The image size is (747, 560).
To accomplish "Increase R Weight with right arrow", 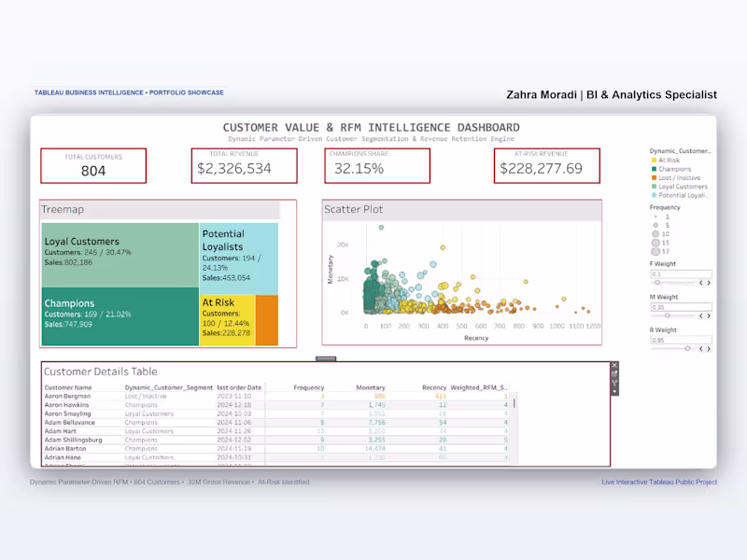I will (x=709, y=348).
